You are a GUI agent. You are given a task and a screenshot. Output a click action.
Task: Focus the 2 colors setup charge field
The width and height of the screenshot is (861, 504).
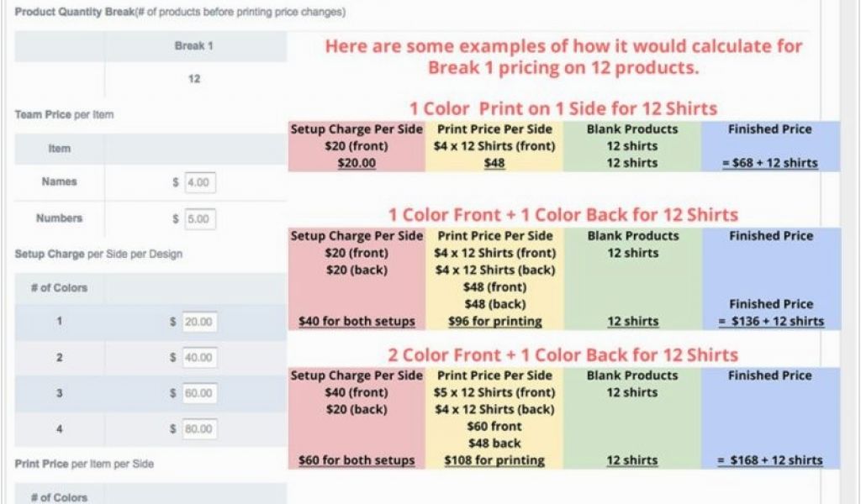coord(200,358)
